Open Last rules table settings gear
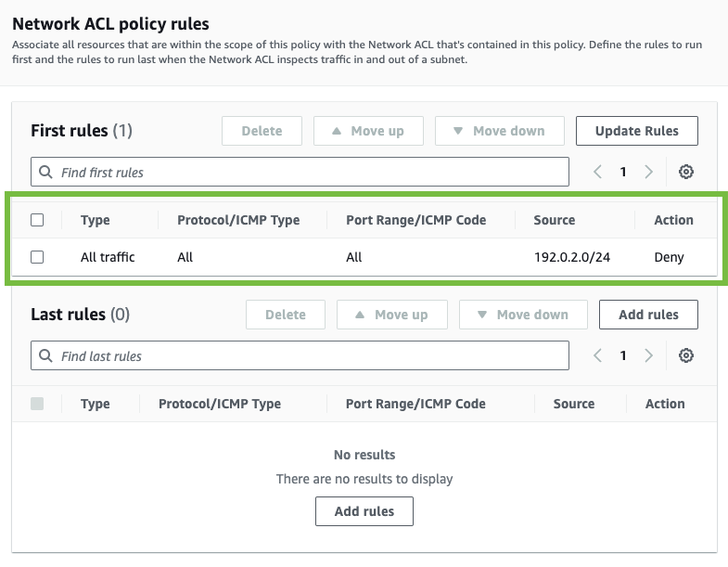The width and height of the screenshot is (728, 567). pyautogui.click(x=685, y=355)
